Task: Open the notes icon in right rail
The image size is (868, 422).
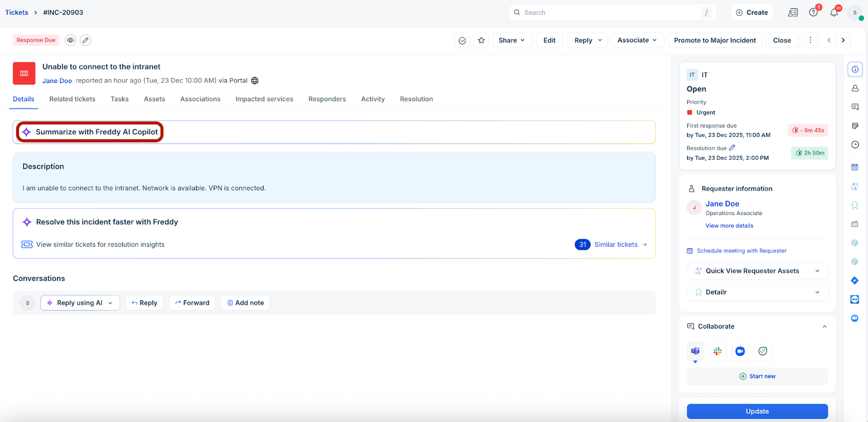Action: [855, 126]
